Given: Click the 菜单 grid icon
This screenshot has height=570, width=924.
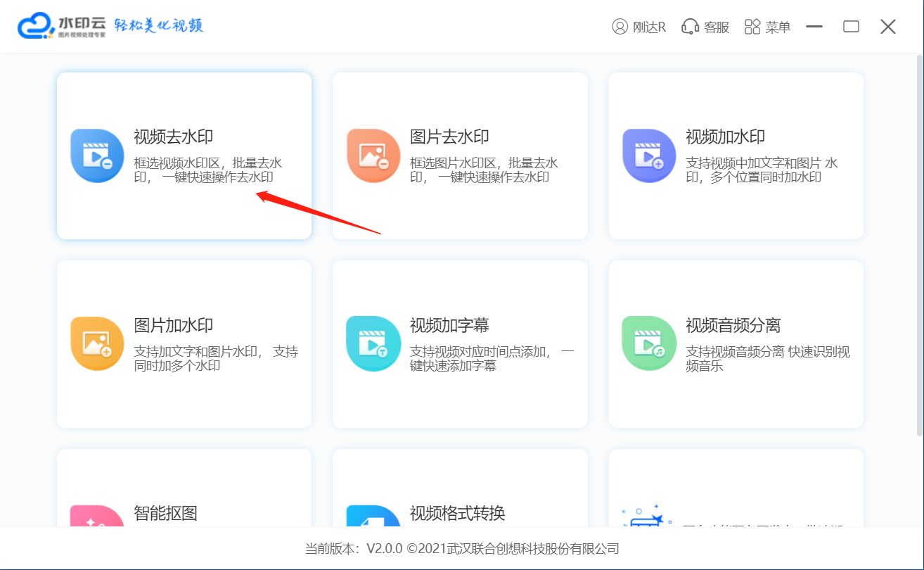Looking at the screenshot, I should 752,27.
